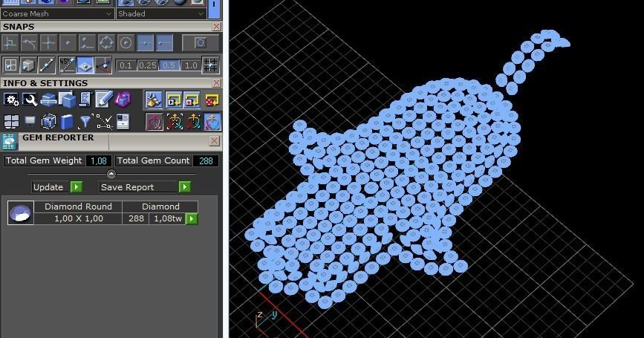Toggle the 45° angle constraint icon
Image resolution: width=644 pixels, height=338 pixels.
point(68,65)
